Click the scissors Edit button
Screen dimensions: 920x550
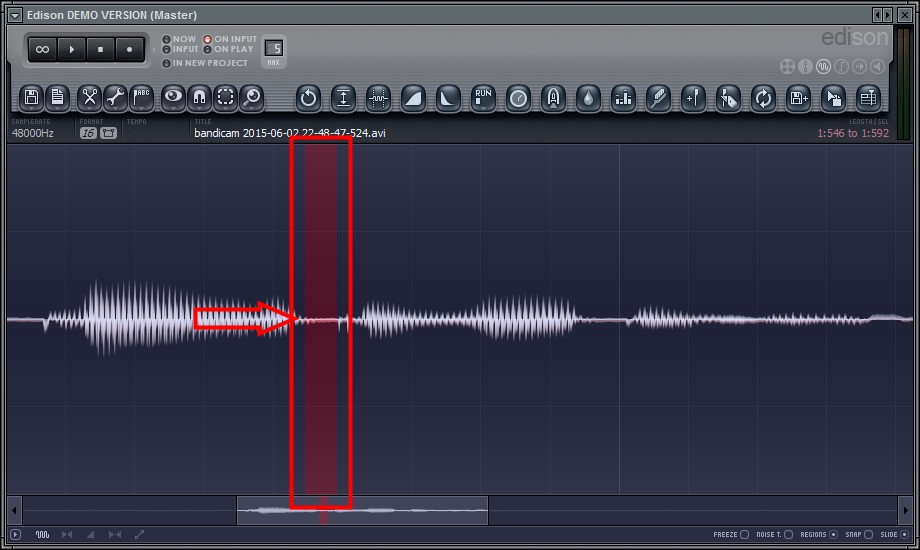point(90,97)
